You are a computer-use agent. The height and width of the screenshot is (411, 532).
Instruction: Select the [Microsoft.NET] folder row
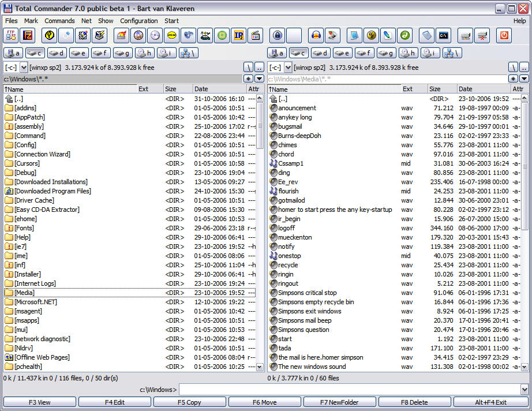click(x=130, y=302)
